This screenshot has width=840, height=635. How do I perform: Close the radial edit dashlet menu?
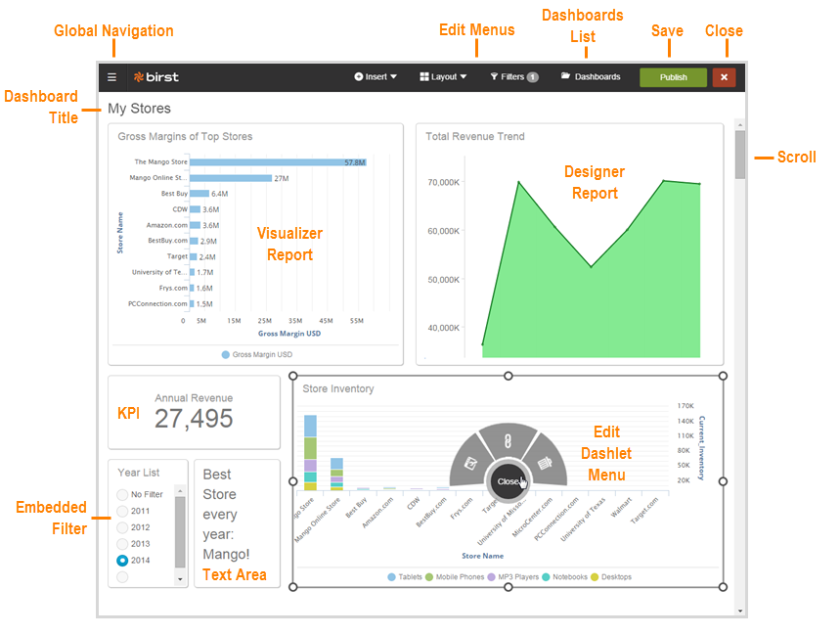click(508, 481)
